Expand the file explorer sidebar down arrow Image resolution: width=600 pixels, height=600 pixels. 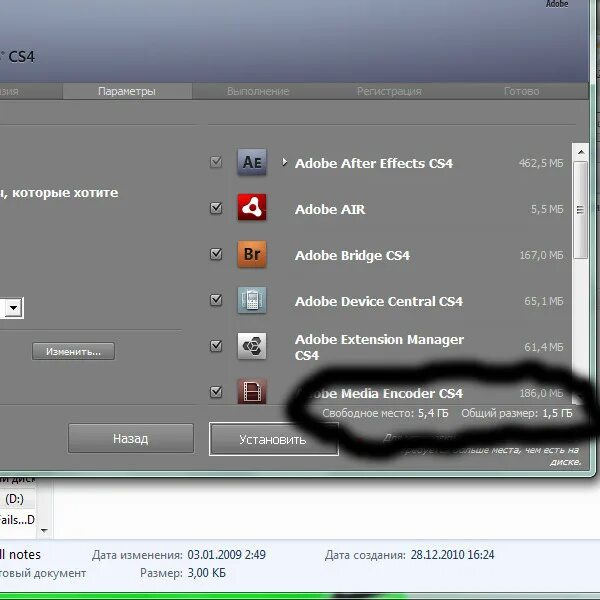pos(44,530)
